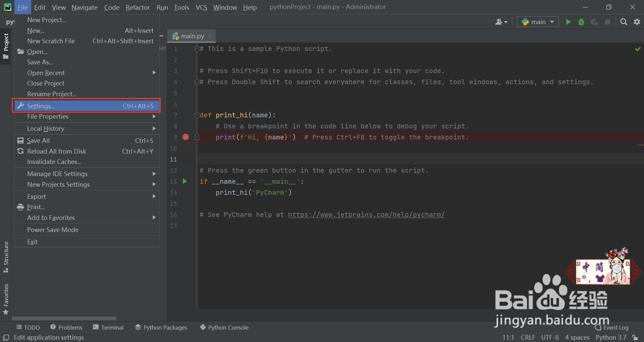The width and height of the screenshot is (644, 342).
Task: Select Exit from the File menu
Action: click(87, 242)
